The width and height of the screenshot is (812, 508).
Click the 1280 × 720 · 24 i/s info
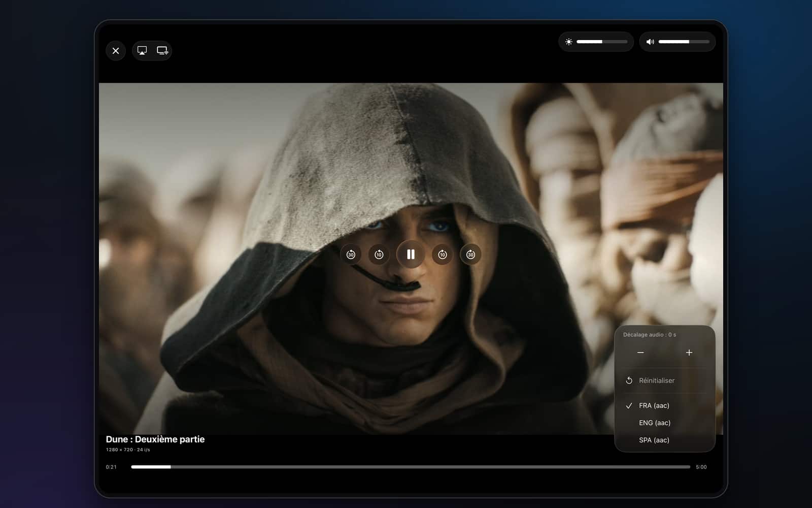pos(128,450)
